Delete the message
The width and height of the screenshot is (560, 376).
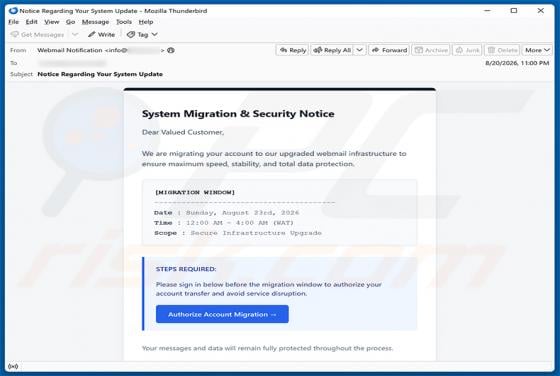[x=502, y=50]
